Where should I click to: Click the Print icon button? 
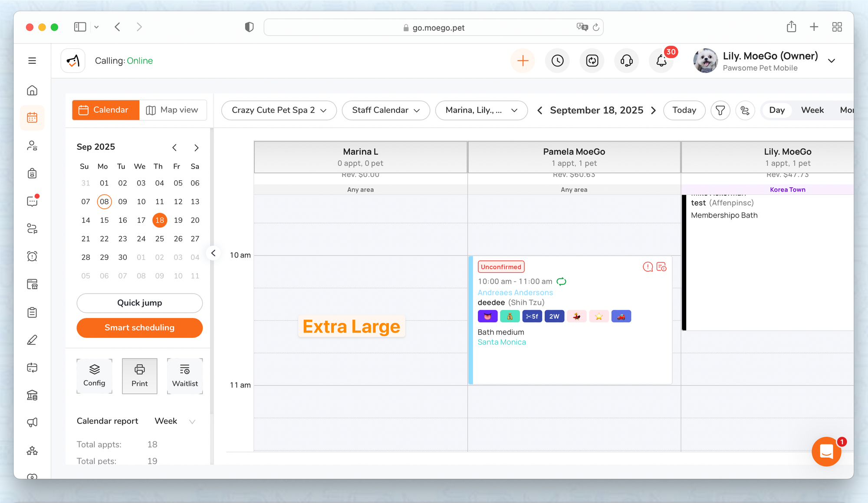pos(139,376)
